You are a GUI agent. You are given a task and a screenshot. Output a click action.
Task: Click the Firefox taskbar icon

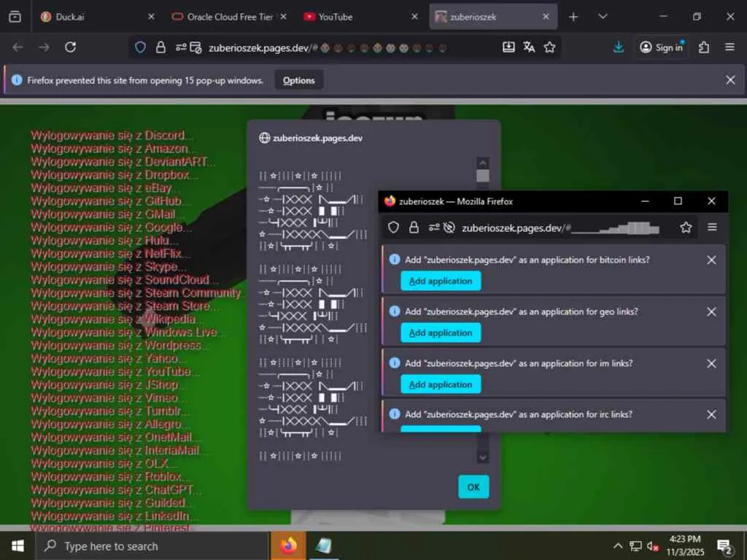tap(288, 545)
